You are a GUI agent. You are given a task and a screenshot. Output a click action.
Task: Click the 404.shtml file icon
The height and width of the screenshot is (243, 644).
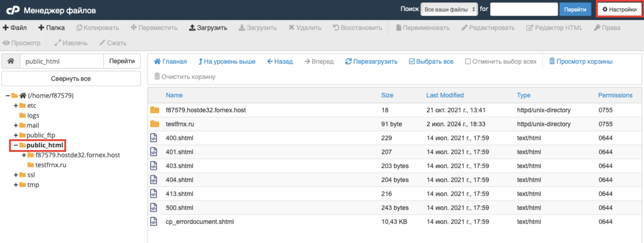[154, 180]
